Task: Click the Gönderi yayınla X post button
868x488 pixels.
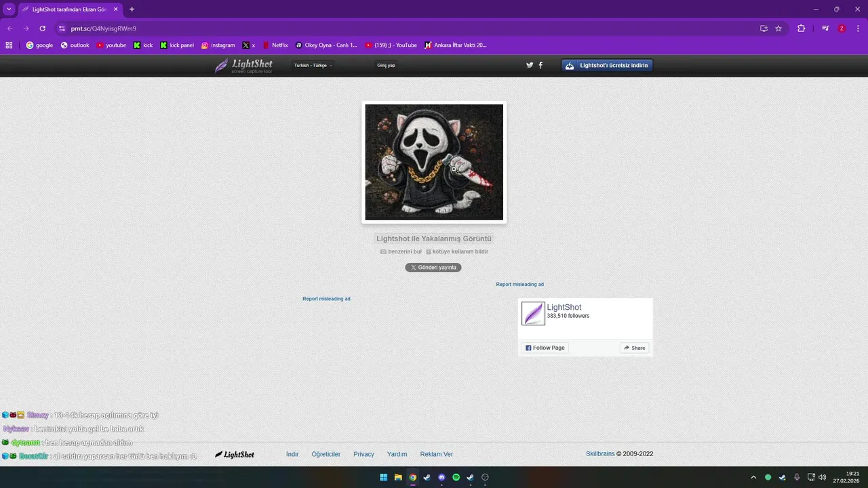Action: coord(433,268)
